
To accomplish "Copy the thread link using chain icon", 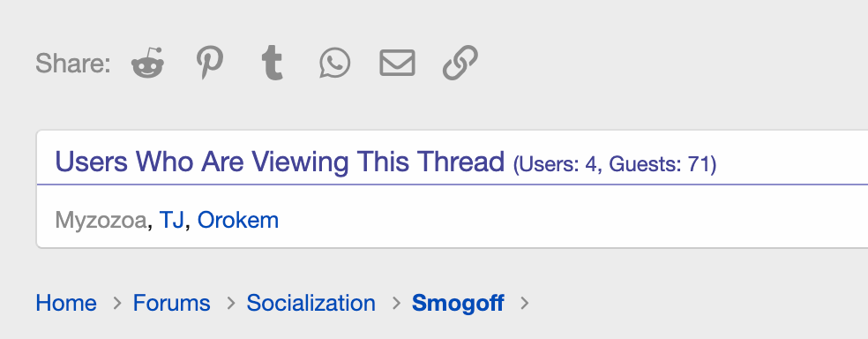I will 460,63.
